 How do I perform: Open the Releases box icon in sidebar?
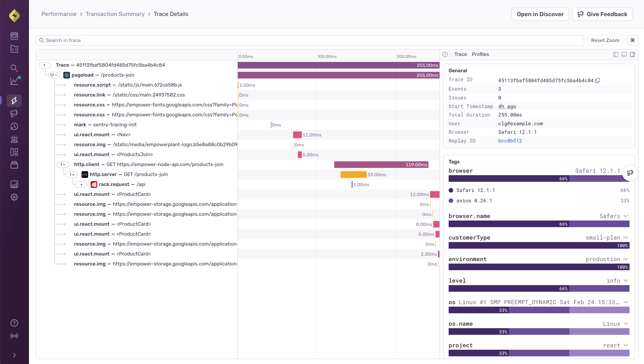pos(14,165)
